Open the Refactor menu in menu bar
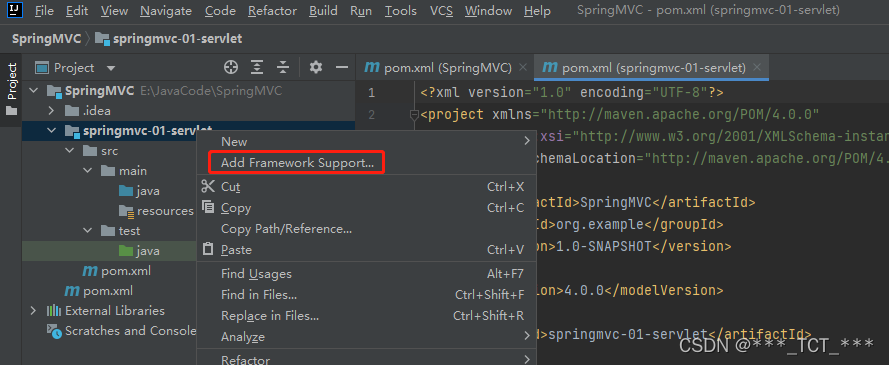This screenshot has height=365, width=889. [272, 11]
